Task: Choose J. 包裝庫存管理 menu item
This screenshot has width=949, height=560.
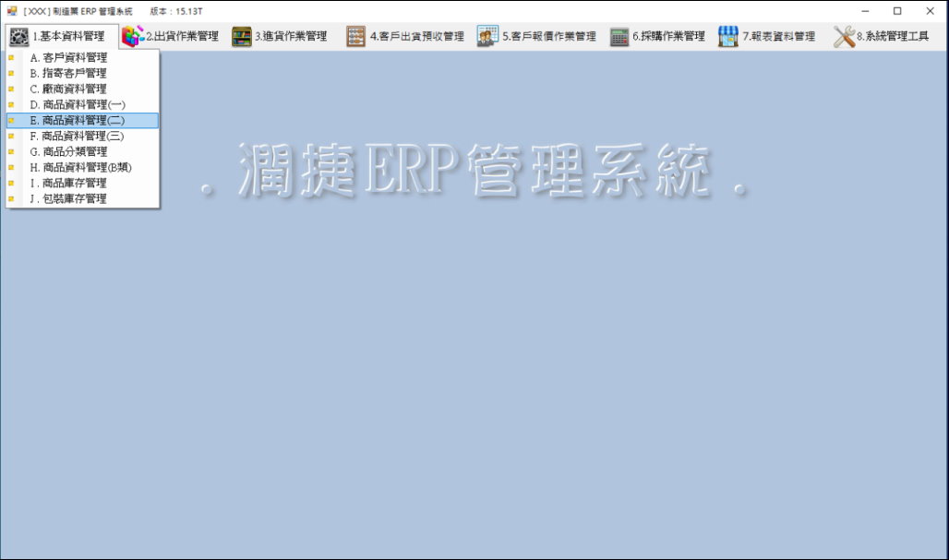Action: click(x=68, y=198)
